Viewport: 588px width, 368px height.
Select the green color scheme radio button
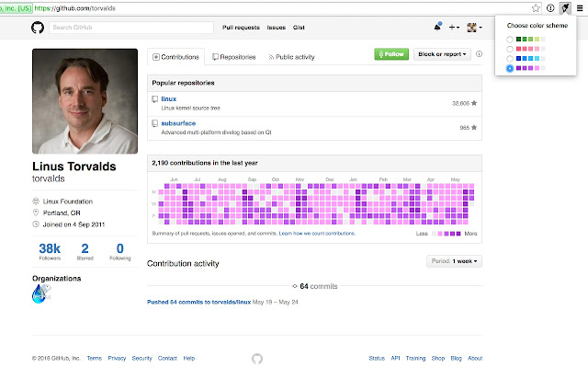(x=510, y=40)
